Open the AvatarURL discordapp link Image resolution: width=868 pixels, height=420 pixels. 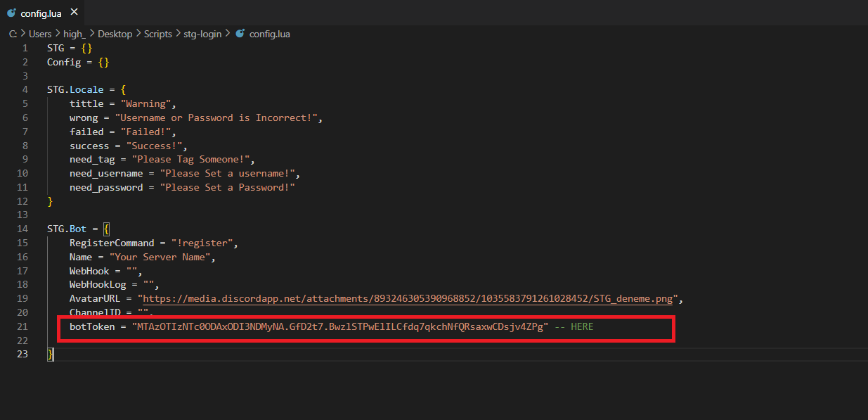point(409,299)
